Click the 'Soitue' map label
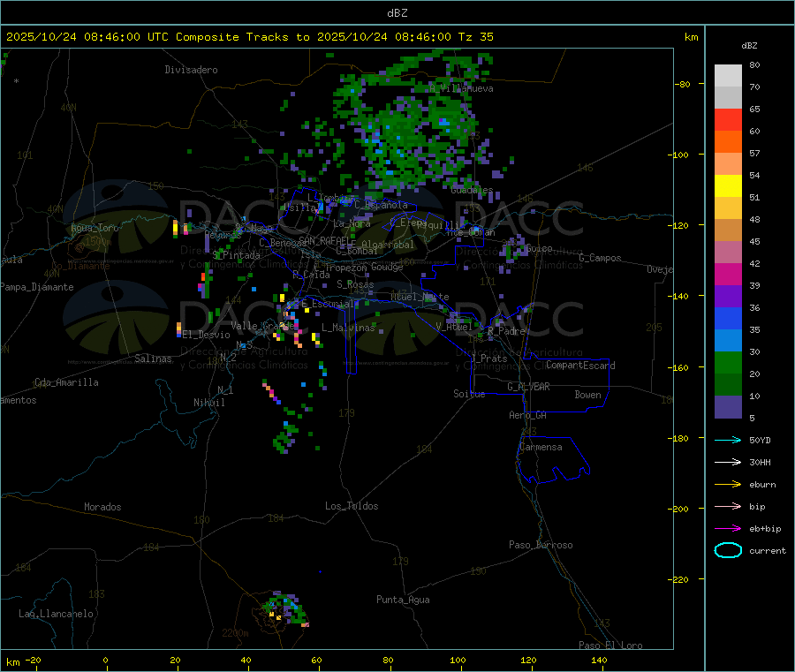 469,394
